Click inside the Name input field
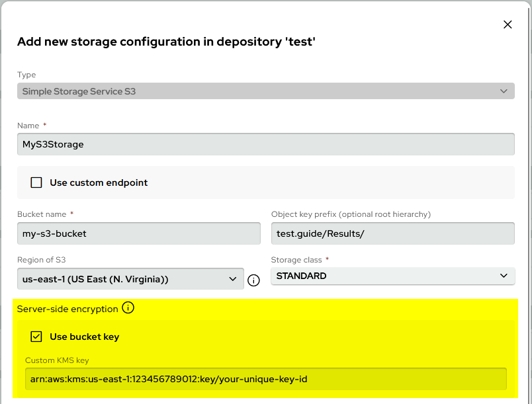The width and height of the screenshot is (532, 404). [x=265, y=144]
